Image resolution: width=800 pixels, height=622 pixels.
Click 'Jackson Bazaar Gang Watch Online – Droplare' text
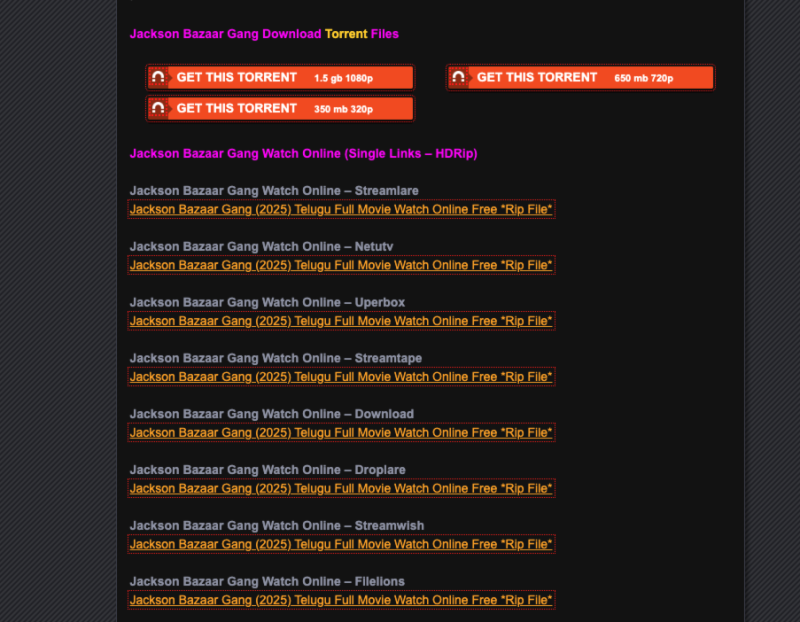pos(267,469)
